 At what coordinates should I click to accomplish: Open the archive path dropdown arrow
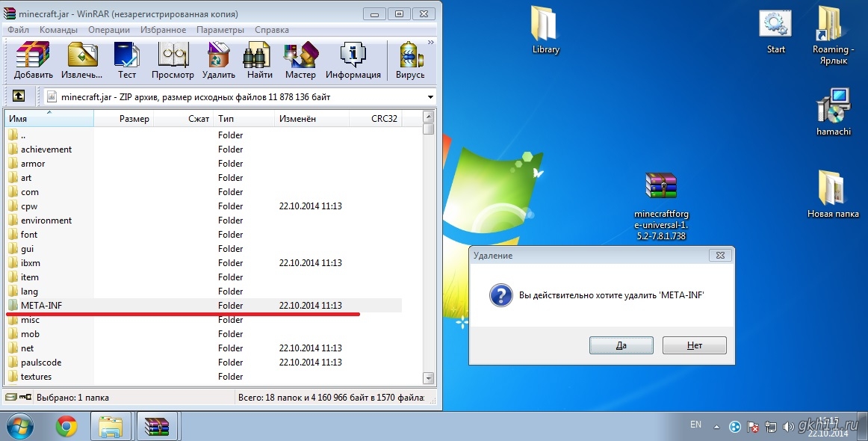(430, 97)
